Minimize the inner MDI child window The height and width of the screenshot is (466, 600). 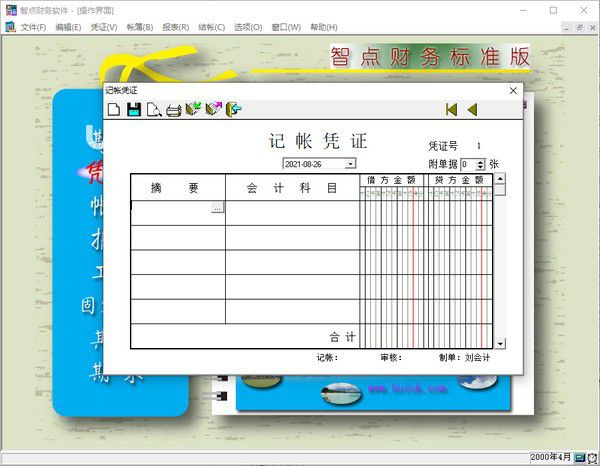coord(567,28)
